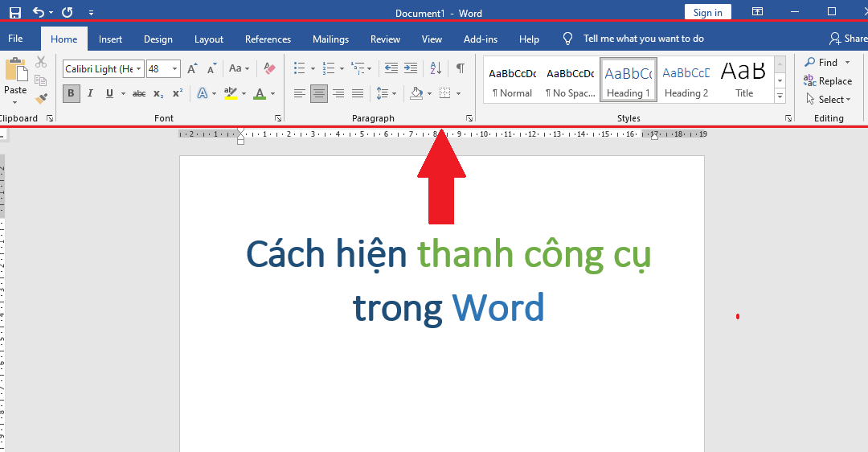Viewport: 868px width, 452px height.
Task: Click the Increase Indent icon
Action: 411,68
